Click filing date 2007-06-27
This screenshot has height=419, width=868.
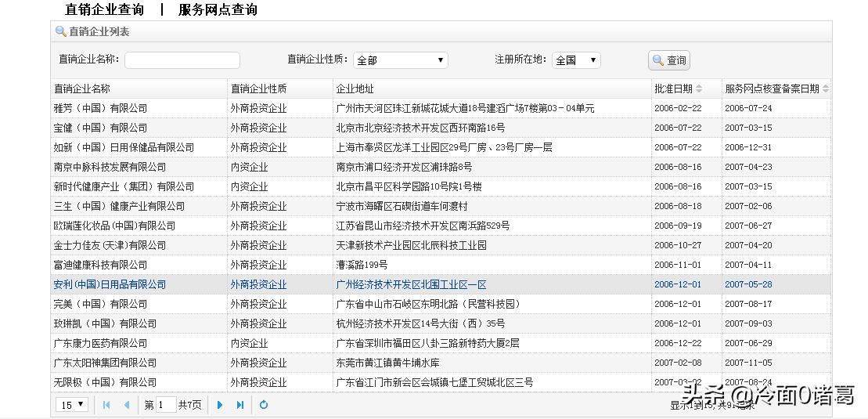[748, 226]
